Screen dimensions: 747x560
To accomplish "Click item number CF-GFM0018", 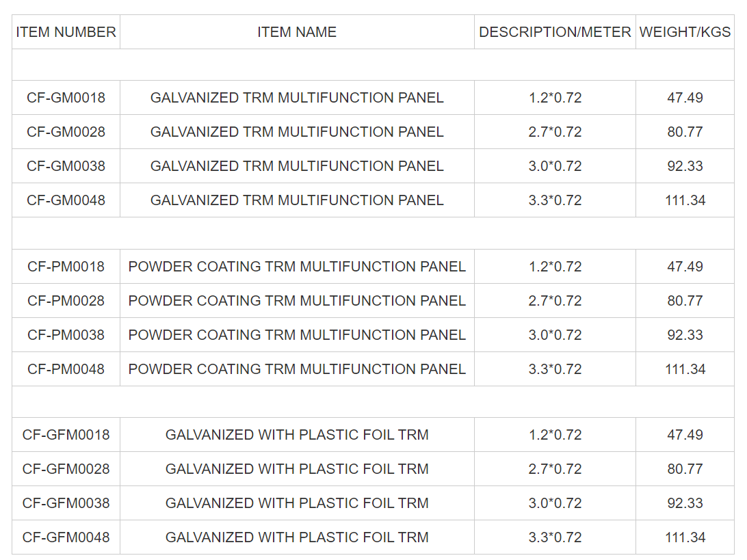I will [66, 435].
